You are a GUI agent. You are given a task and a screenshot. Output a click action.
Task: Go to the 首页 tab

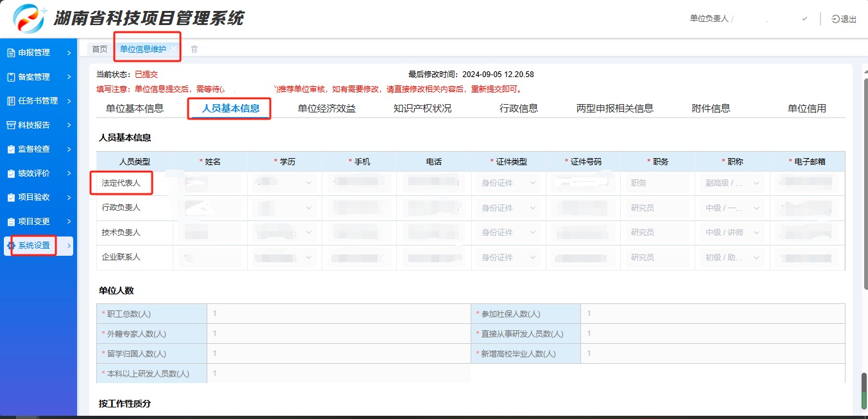pos(100,49)
